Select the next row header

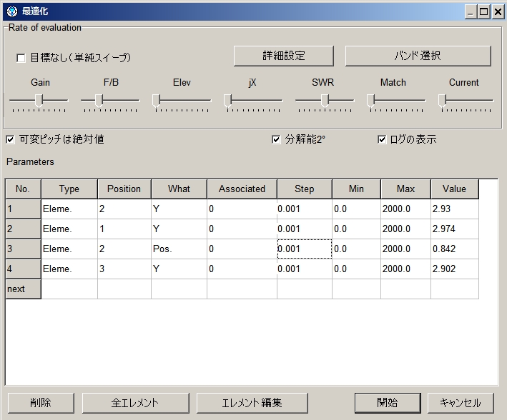tap(24, 289)
